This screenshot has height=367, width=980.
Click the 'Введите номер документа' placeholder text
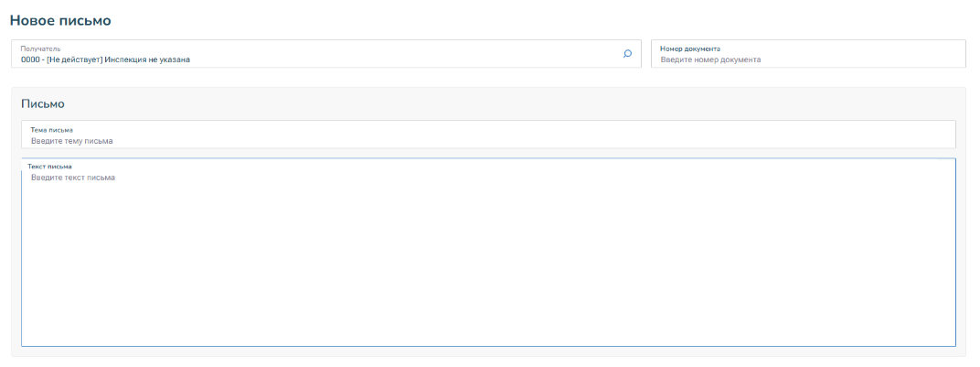pyautogui.click(x=710, y=59)
